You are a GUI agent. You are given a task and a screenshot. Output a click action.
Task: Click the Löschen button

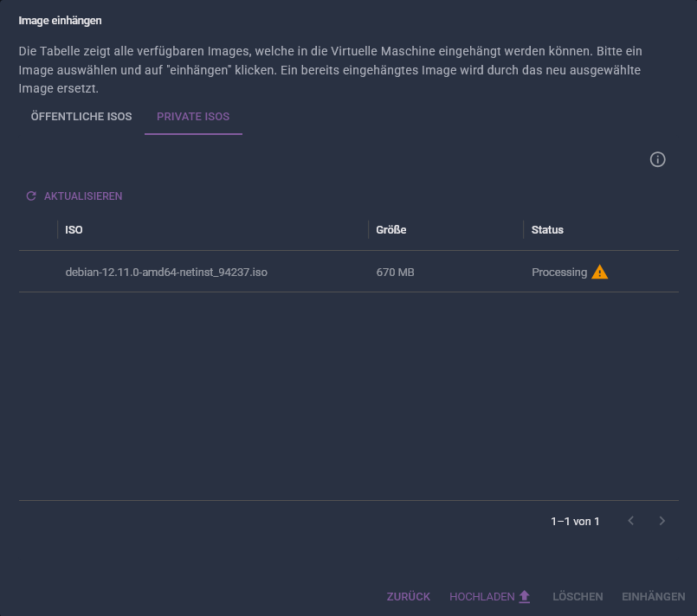(x=578, y=596)
